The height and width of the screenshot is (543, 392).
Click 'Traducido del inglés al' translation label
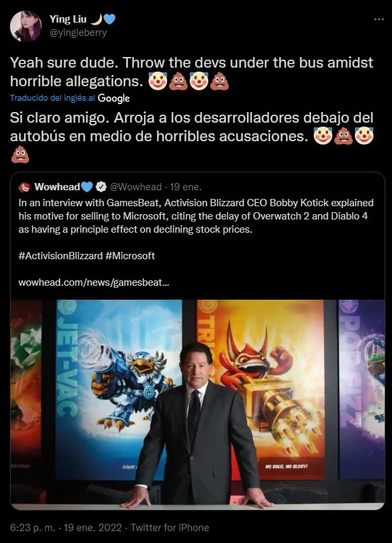point(52,98)
